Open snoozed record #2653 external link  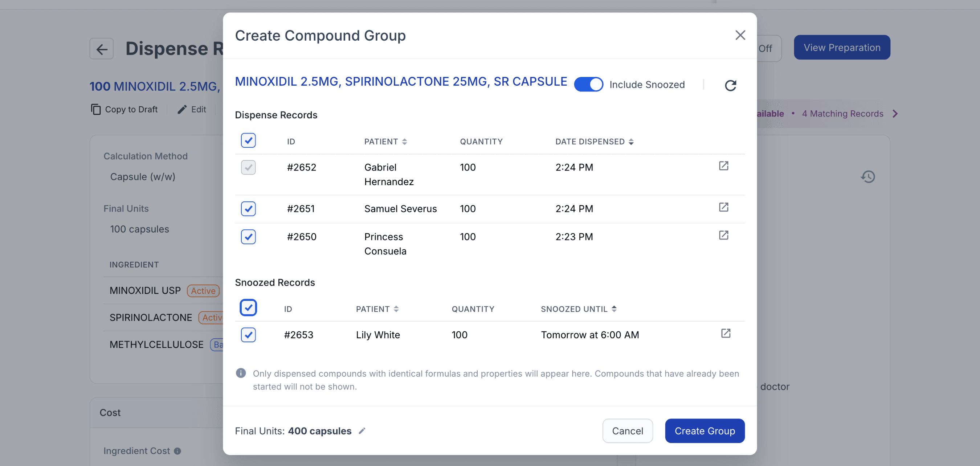pos(726,334)
